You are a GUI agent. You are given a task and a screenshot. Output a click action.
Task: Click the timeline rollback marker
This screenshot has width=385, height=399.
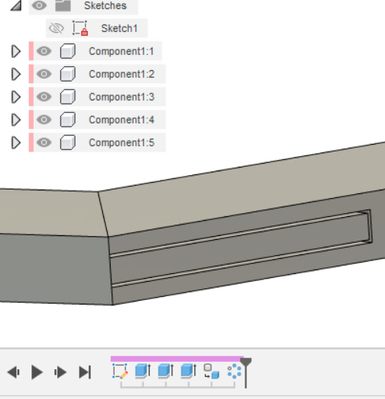[x=246, y=372]
